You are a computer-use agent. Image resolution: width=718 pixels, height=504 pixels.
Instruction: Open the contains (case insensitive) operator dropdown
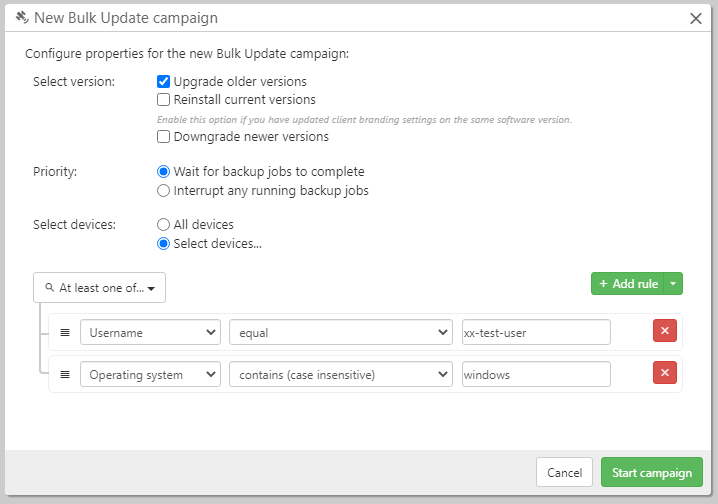340,374
